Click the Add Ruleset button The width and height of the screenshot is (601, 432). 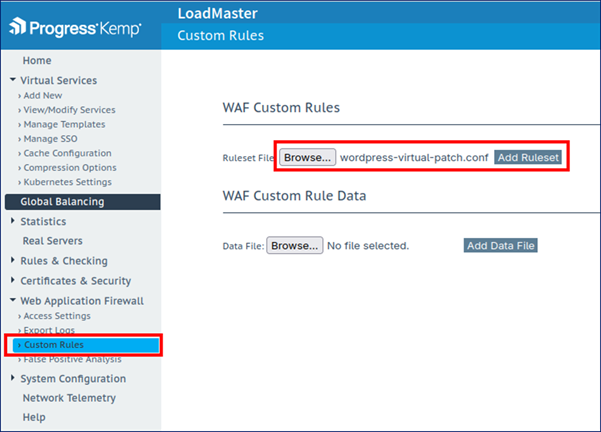pos(528,158)
